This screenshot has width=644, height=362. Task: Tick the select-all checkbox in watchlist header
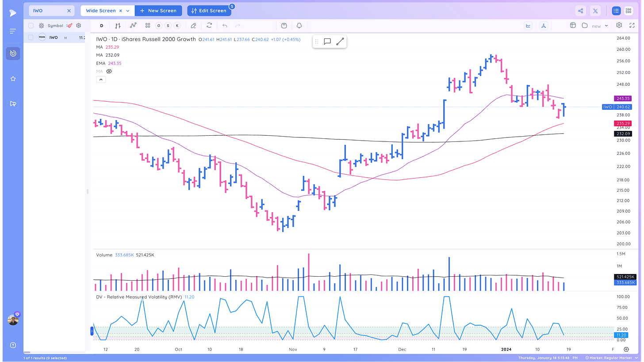pos(31,26)
